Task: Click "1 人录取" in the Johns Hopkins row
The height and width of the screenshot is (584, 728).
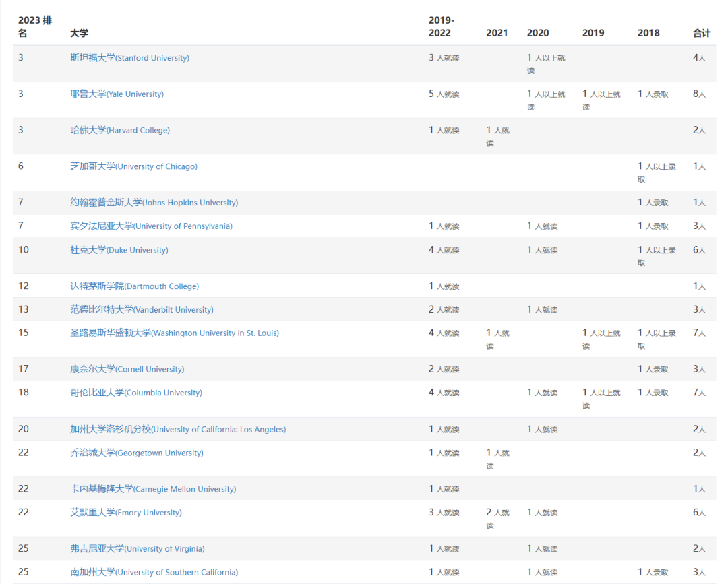Action: [x=653, y=203]
